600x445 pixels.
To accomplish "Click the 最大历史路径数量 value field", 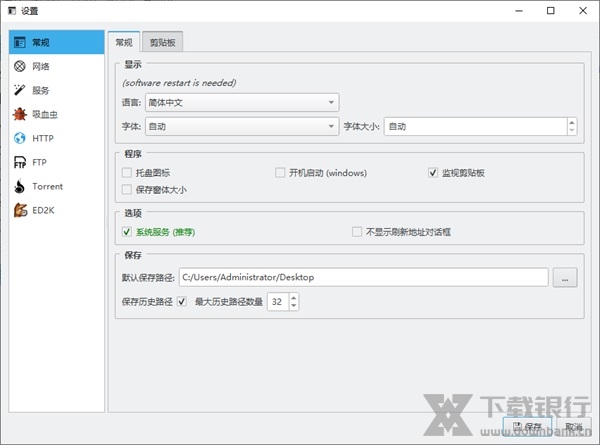I will pyautogui.click(x=278, y=302).
